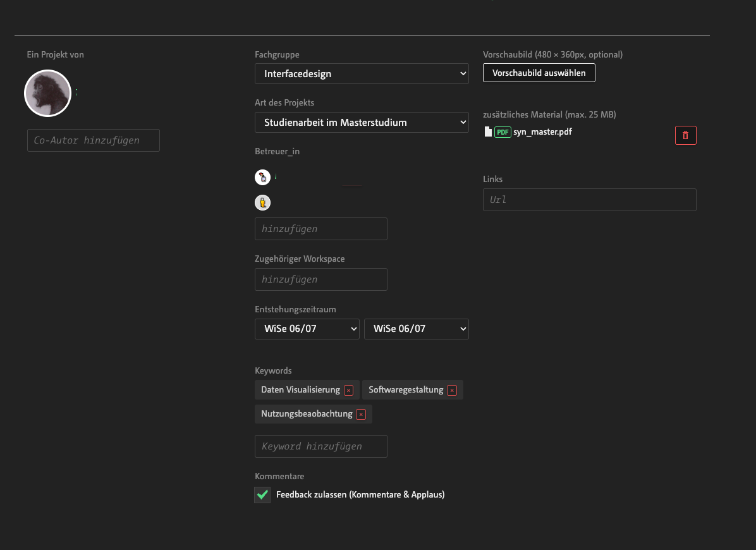Click the Daten Visualisierung keyword text
The image size is (756, 550).
coord(300,389)
